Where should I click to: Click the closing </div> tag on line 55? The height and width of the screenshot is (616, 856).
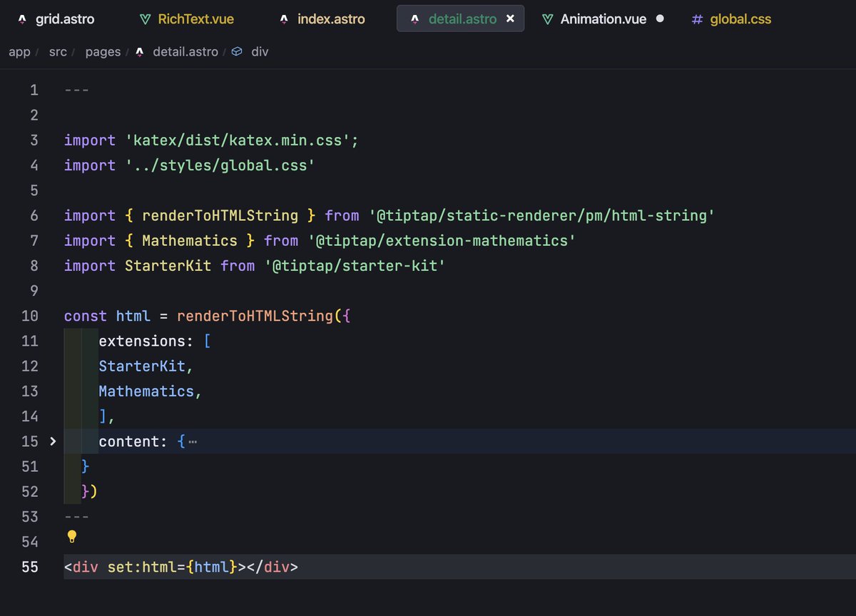click(272, 568)
